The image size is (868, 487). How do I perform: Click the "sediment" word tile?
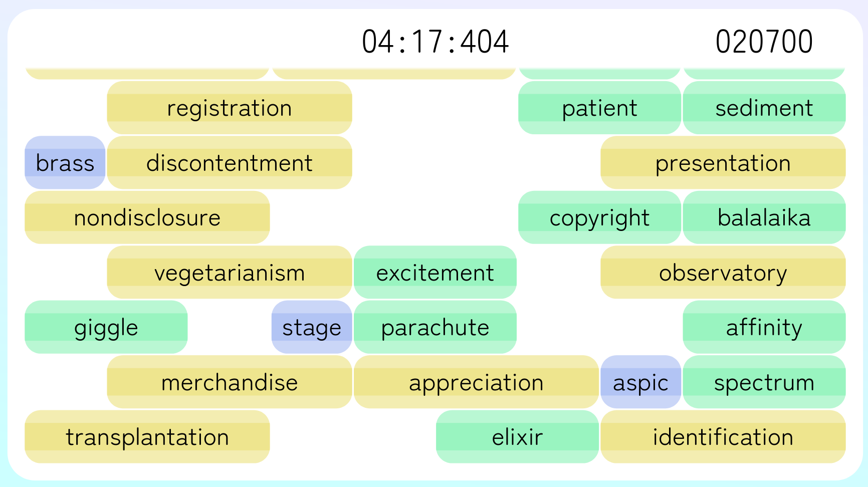coord(764,108)
